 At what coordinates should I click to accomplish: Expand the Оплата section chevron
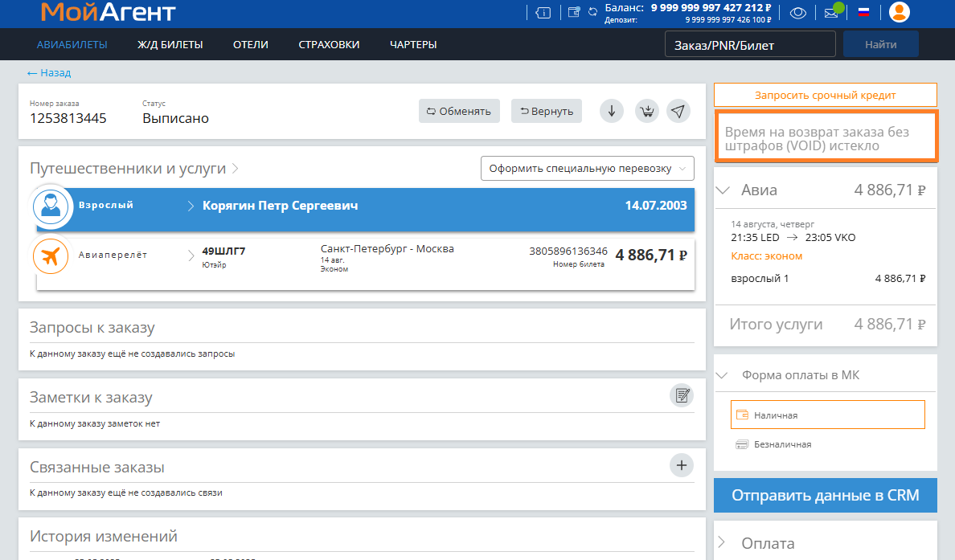722,542
